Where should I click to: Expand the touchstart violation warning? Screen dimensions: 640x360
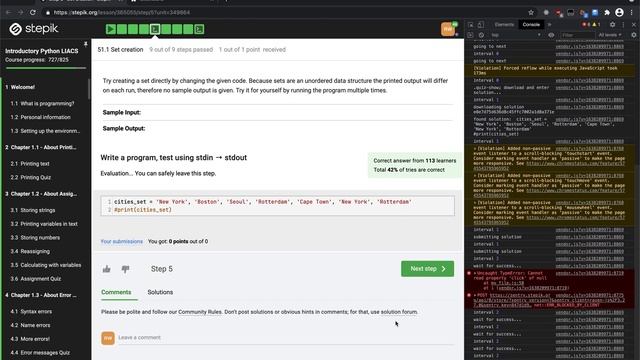tap(475, 149)
